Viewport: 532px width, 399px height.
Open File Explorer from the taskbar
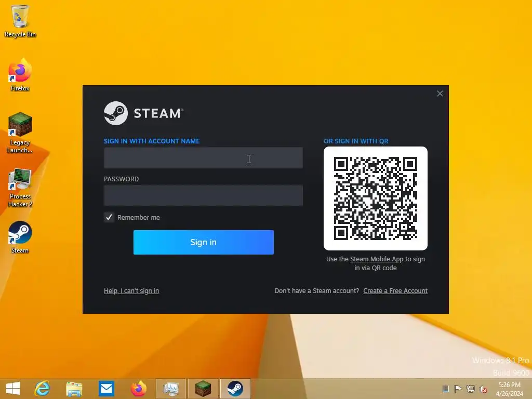(x=74, y=389)
